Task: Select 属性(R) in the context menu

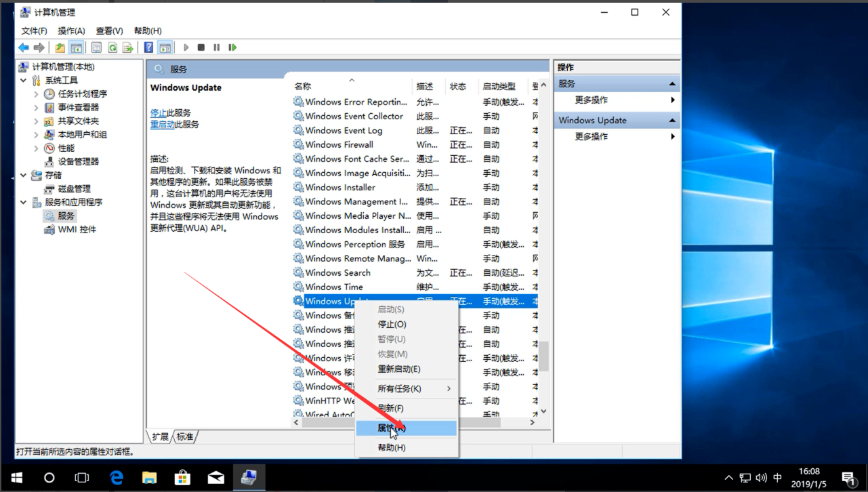Action: [x=392, y=428]
